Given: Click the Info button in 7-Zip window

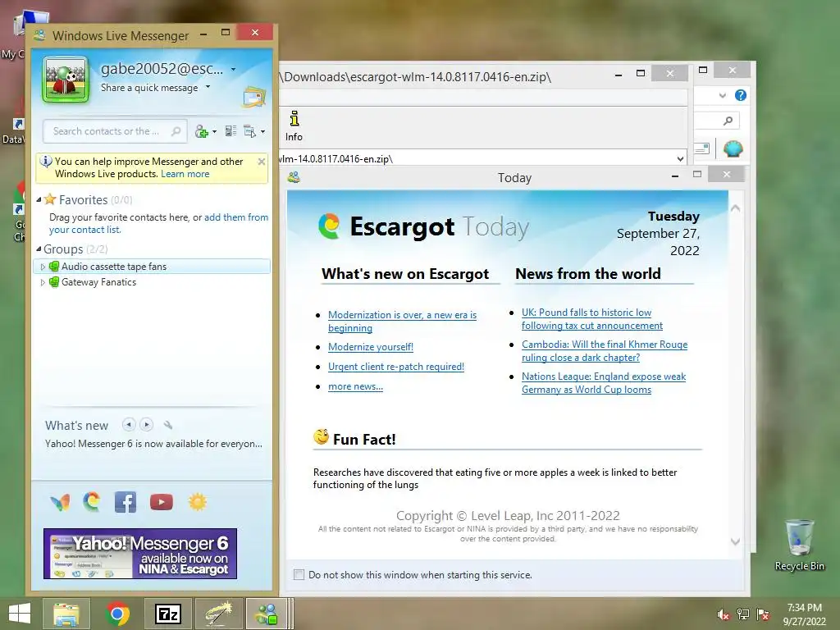Looking at the screenshot, I should click(x=294, y=126).
